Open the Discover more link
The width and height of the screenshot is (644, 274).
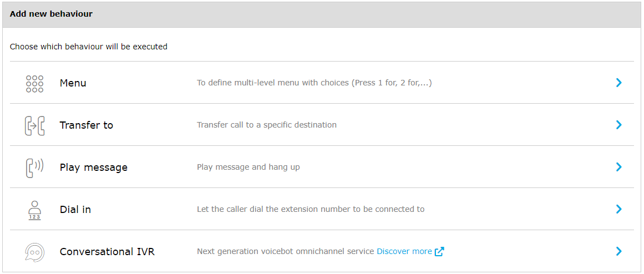[x=404, y=252]
